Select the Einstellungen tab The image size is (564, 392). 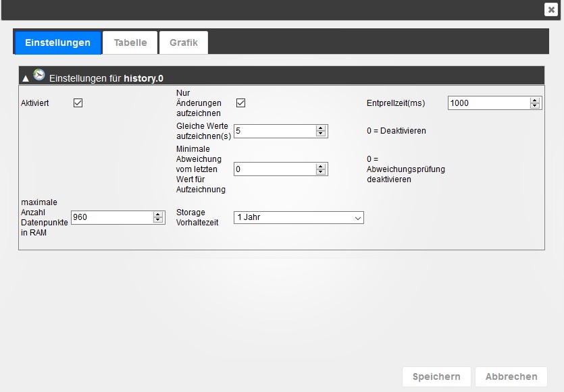[x=57, y=43]
